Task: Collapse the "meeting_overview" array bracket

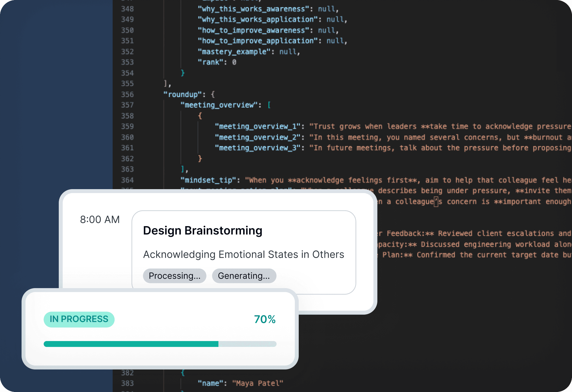Action: (269, 105)
